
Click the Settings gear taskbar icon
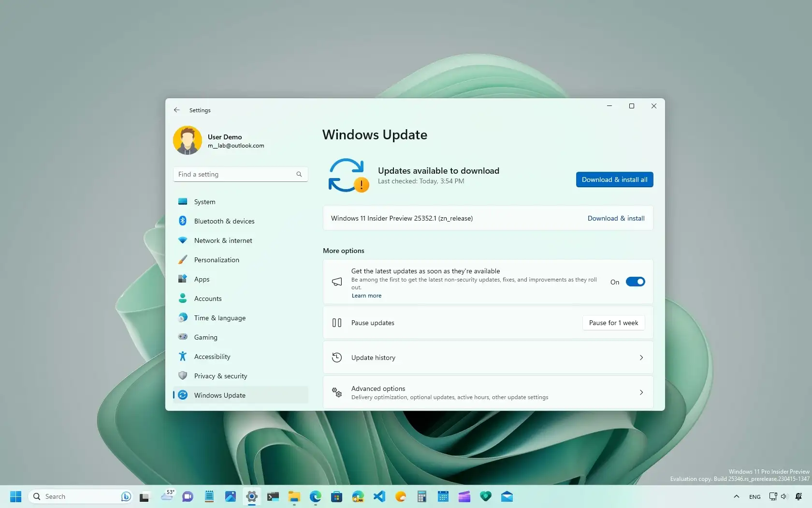[x=251, y=496]
